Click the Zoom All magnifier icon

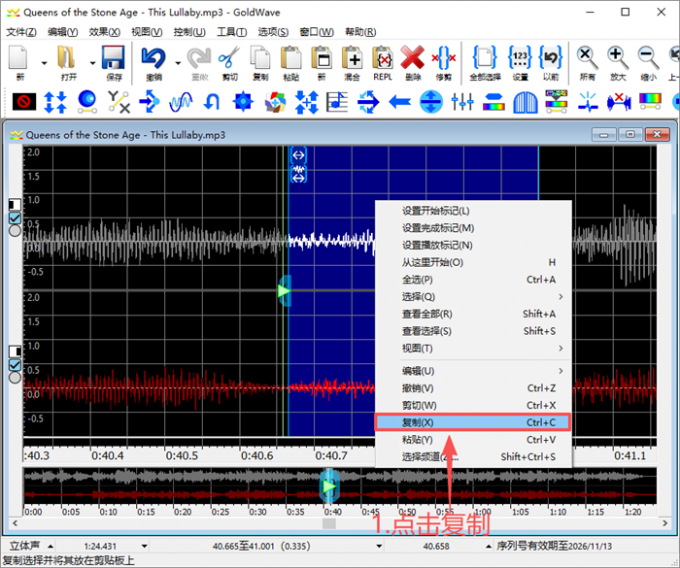587,58
